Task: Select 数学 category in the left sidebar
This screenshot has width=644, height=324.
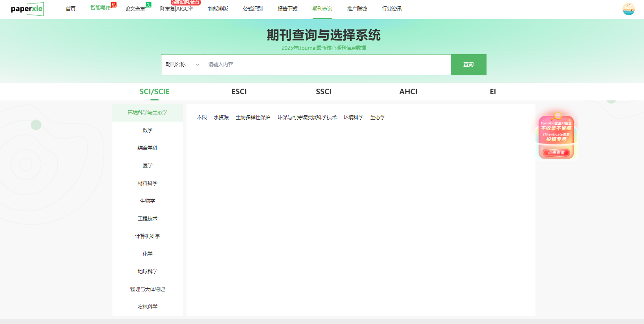Action: [x=148, y=130]
